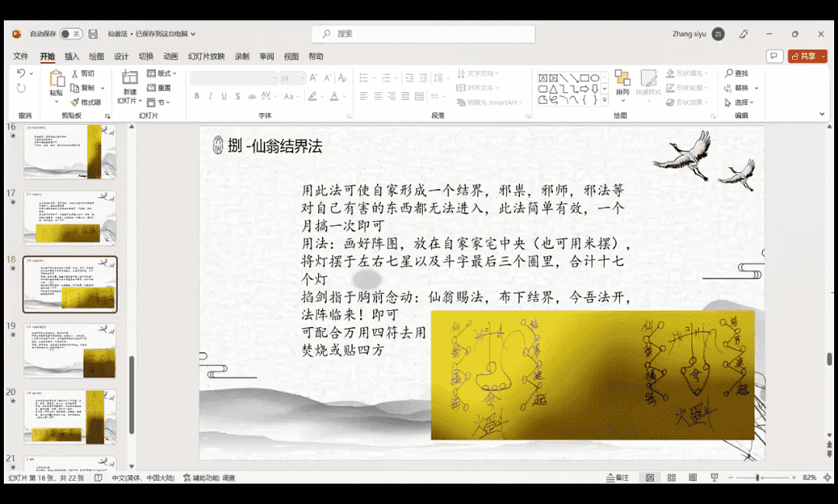Start slideshow from status bar icon
The width and height of the screenshot is (838, 504).
713,478
